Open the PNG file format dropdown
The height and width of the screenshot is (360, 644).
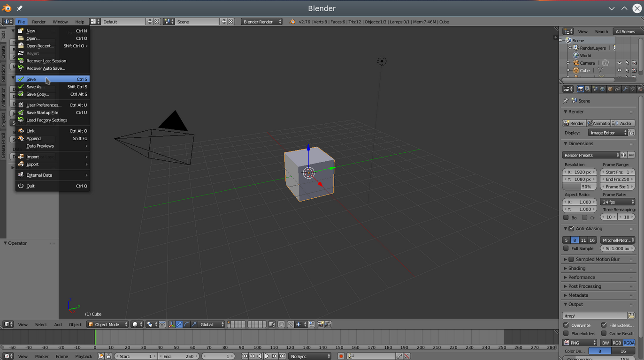[580, 343]
